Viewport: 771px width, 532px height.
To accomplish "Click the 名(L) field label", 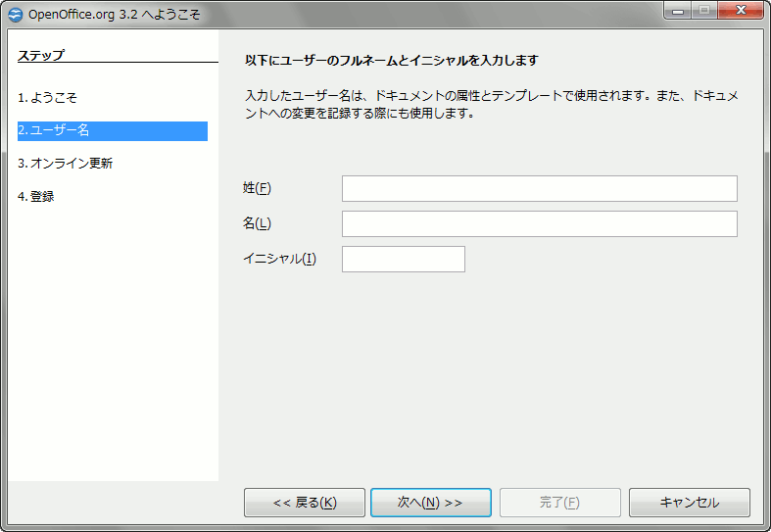I will click(257, 223).
